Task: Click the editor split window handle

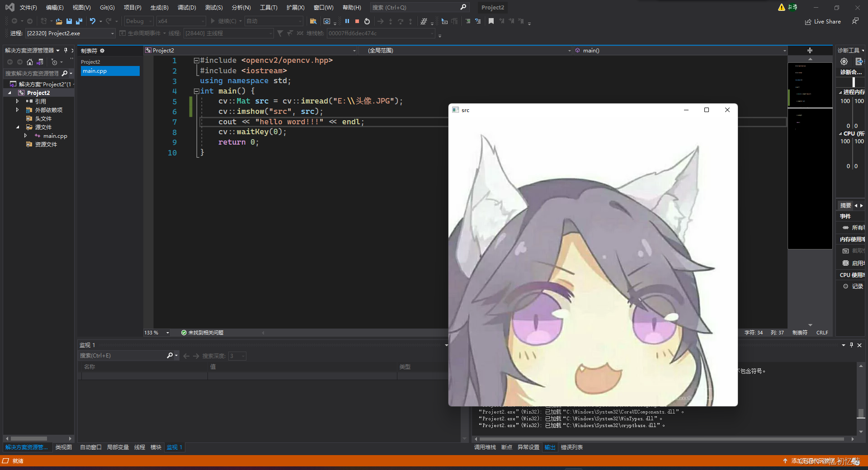Action: 810,51
